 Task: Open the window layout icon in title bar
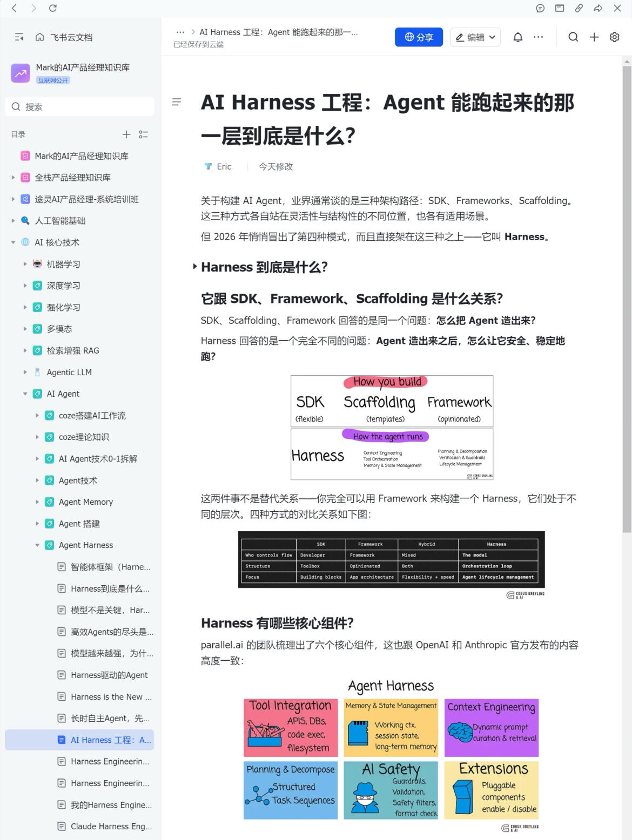(x=560, y=8)
